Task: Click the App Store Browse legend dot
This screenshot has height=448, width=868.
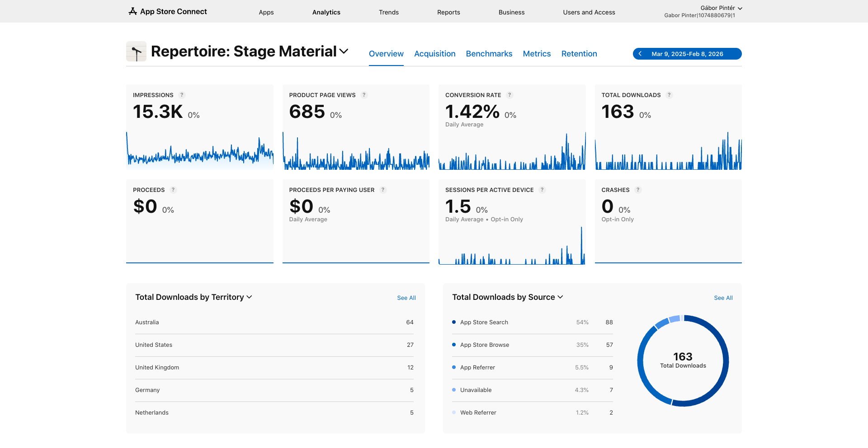Action: tap(454, 345)
